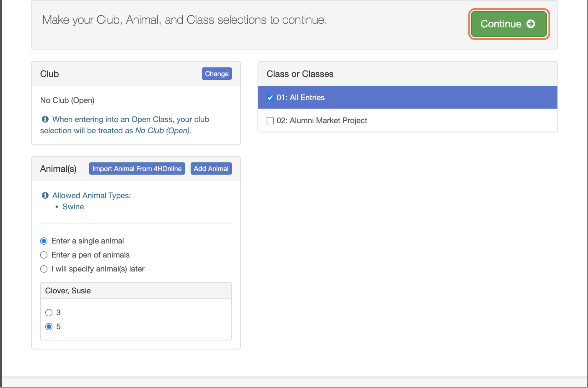The height and width of the screenshot is (388, 588).
Task: Select Enter a pen of animals
Action: click(44, 255)
